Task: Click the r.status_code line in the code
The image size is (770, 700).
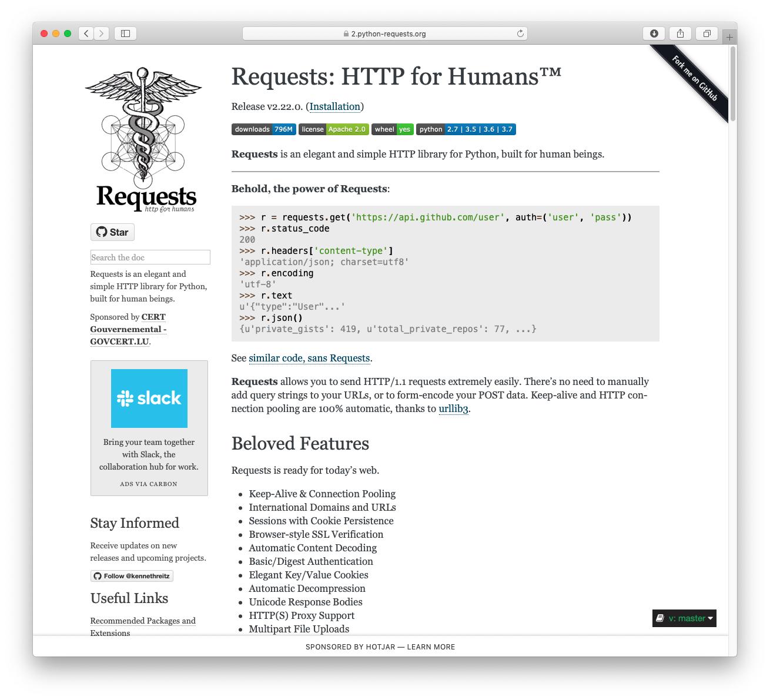Action: [x=284, y=229]
